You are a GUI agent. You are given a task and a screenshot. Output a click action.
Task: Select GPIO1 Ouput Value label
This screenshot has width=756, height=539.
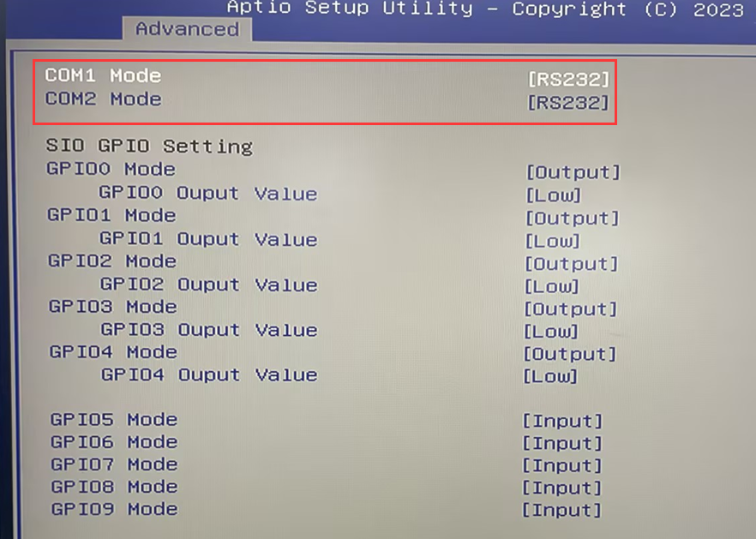[x=209, y=238]
